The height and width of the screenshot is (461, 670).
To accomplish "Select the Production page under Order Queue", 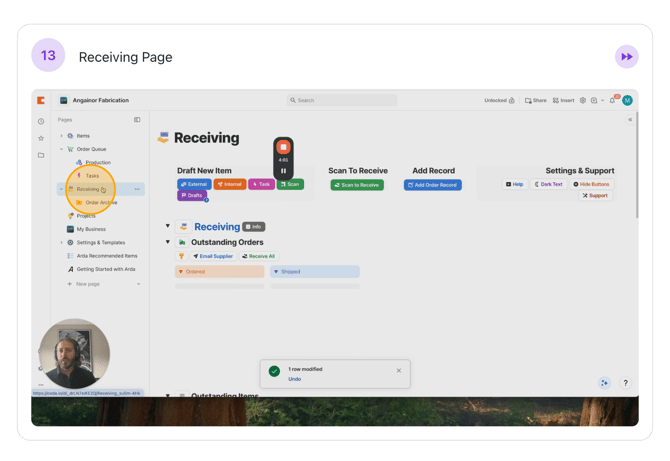I will 98,162.
